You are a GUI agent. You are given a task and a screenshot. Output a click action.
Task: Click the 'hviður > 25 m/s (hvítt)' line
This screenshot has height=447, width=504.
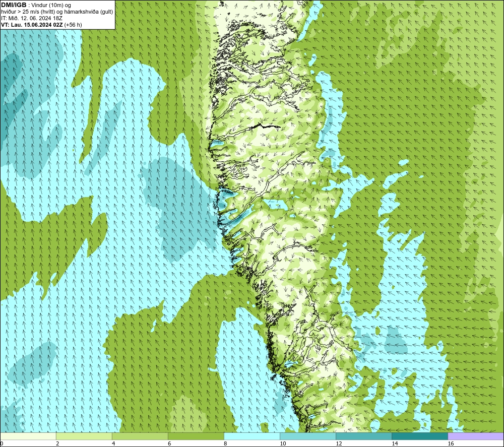tap(28, 12)
